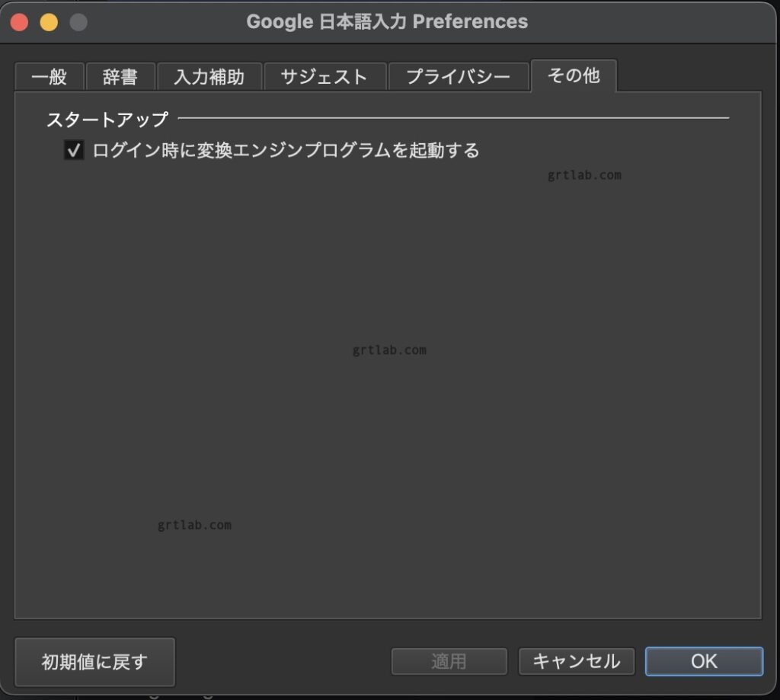The image size is (780, 700).
Task: Select the 入力補助 tab
Action: [x=209, y=77]
